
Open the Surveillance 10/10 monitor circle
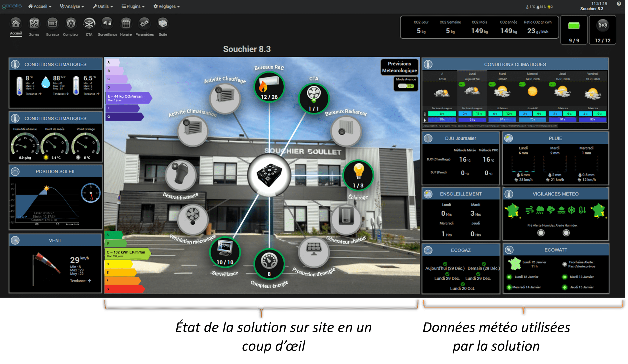[x=225, y=252]
